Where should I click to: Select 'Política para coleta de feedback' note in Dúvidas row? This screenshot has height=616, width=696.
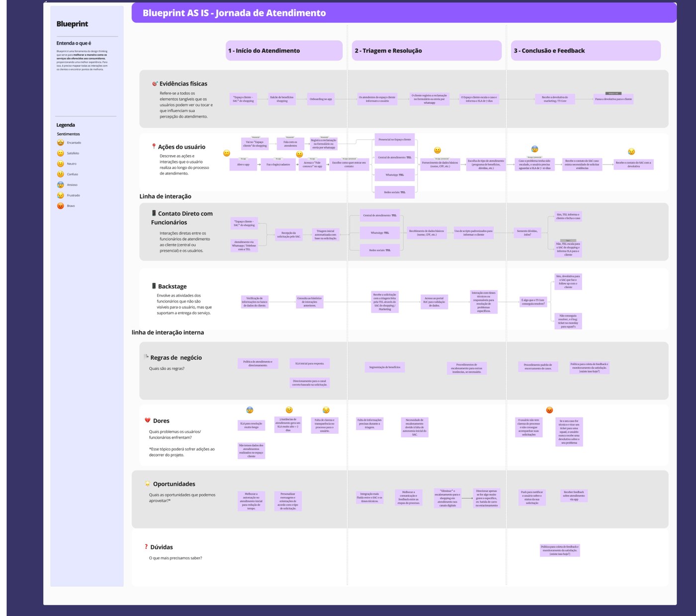point(560,550)
